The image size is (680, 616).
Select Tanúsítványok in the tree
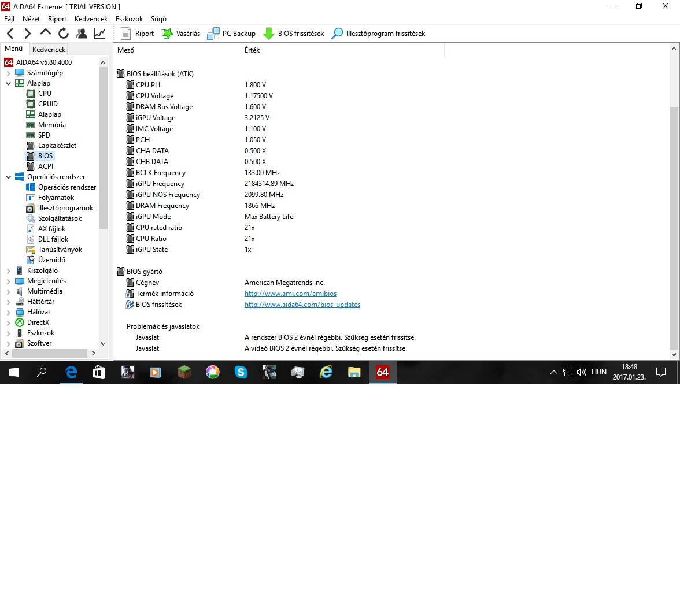coord(60,250)
